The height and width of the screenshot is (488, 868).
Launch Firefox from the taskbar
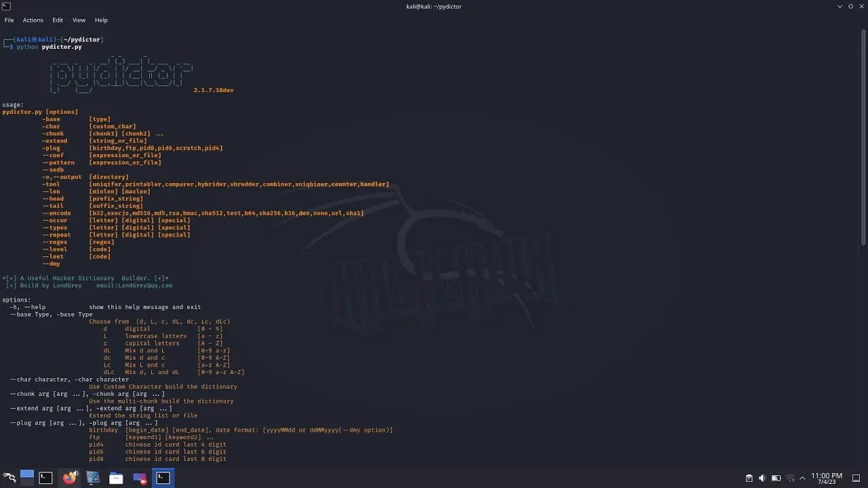tap(70, 478)
